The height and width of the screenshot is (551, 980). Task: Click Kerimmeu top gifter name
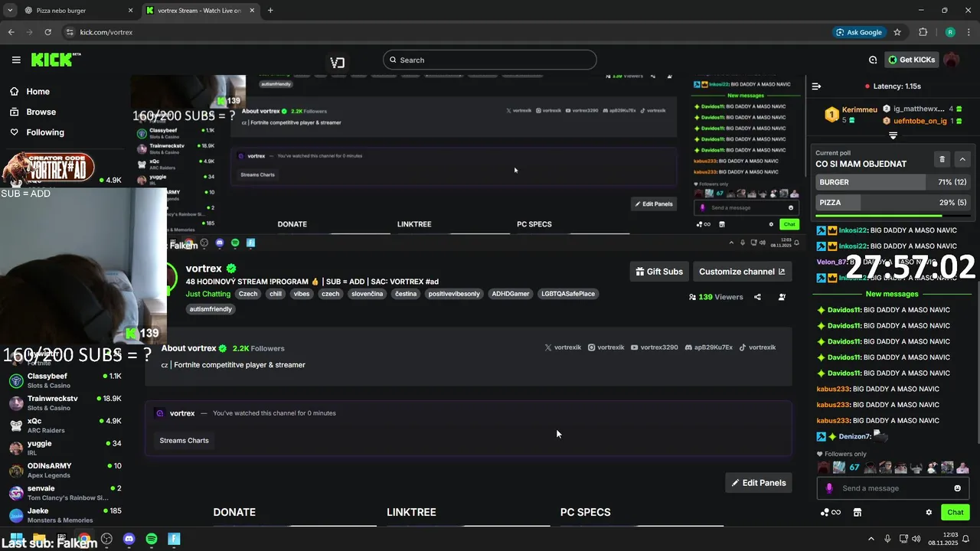pyautogui.click(x=859, y=109)
